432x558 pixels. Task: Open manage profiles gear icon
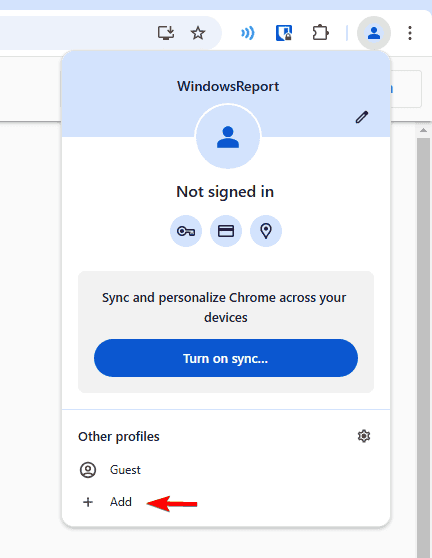click(364, 436)
